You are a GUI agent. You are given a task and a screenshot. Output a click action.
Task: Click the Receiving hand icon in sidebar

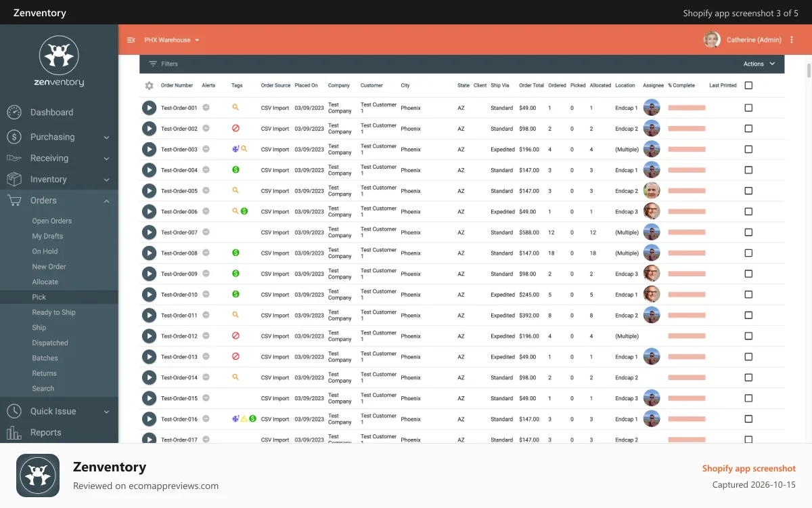[x=14, y=158]
